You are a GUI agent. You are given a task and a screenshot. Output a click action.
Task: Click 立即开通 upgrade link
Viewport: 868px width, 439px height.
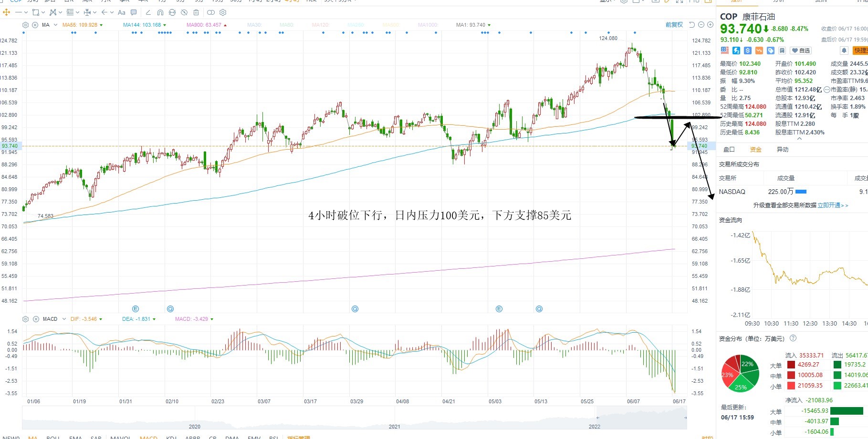click(x=833, y=205)
